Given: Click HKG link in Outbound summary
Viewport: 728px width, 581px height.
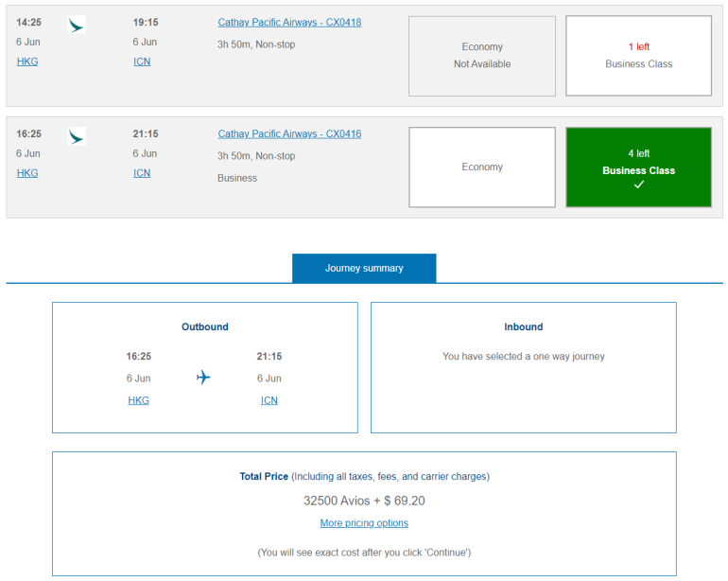Looking at the screenshot, I should pos(138,400).
